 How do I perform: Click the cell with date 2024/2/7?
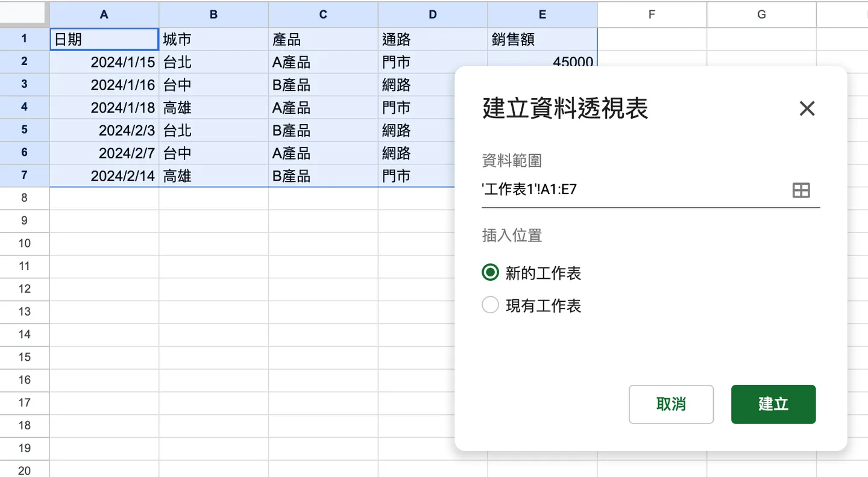point(104,153)
